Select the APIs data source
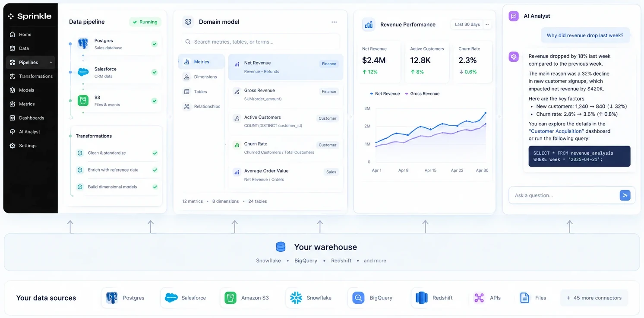 (x=488, y=298)
